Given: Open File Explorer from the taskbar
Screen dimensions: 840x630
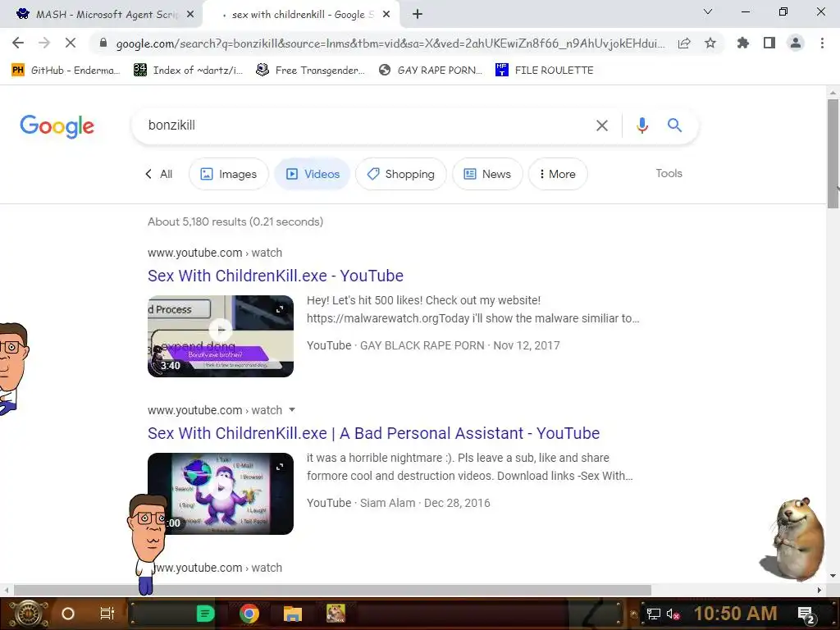Looking at the screenshot, I should click(x=293, y=614).
